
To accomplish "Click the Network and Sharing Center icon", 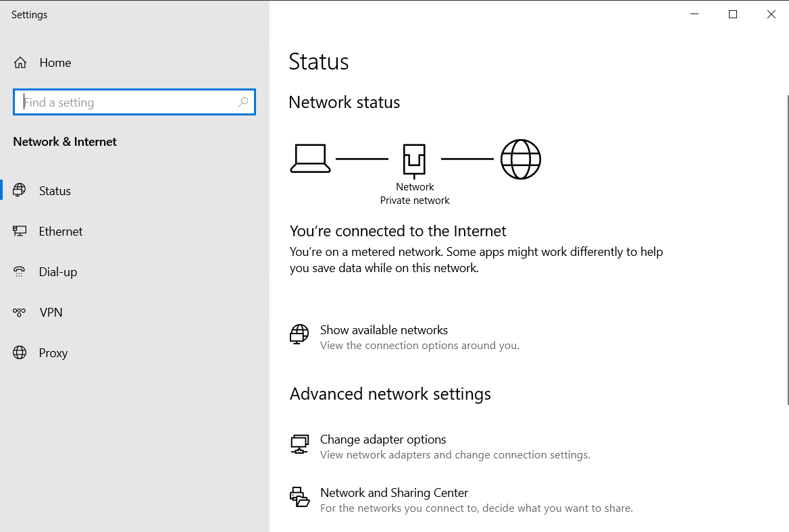I will coord(299,497).
